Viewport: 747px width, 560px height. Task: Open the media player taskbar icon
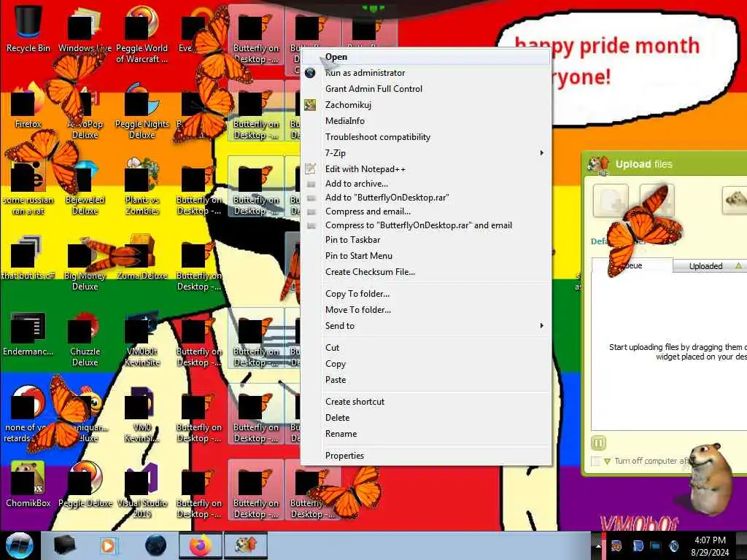[108, 545]
